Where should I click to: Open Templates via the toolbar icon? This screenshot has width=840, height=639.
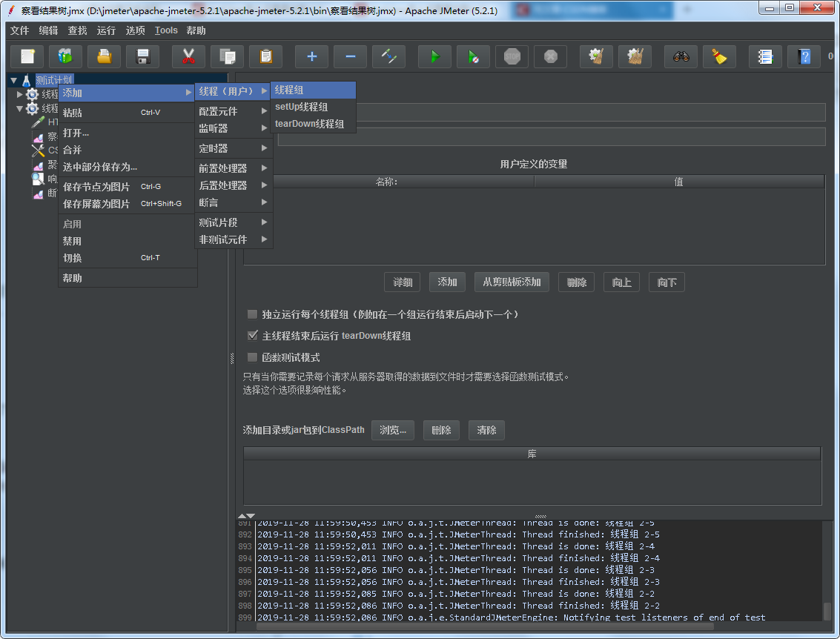[65, 56]
